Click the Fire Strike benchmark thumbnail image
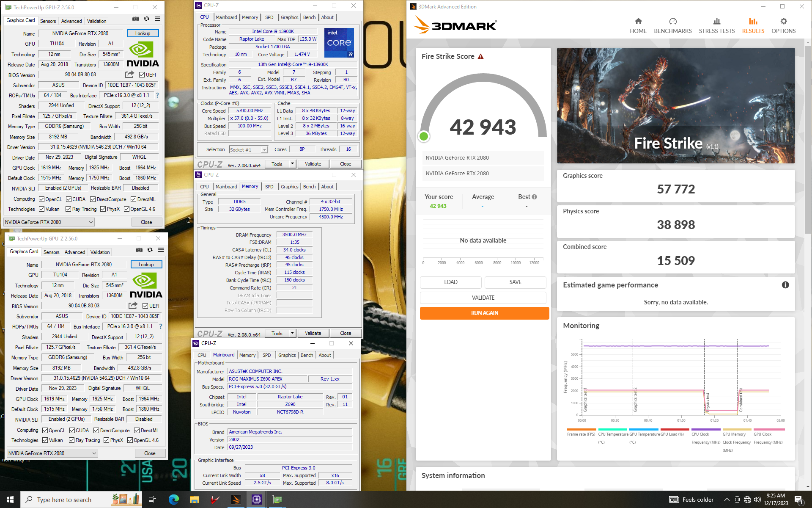The image size is (812, 508). click(675, 106)
